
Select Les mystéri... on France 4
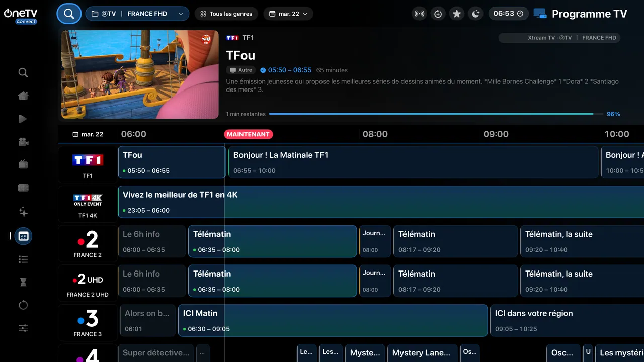pyautogui.click(x=620, y=353)
